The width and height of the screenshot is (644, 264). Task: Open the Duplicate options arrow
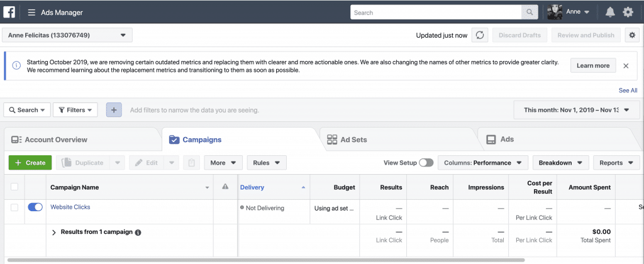[118, 163]
